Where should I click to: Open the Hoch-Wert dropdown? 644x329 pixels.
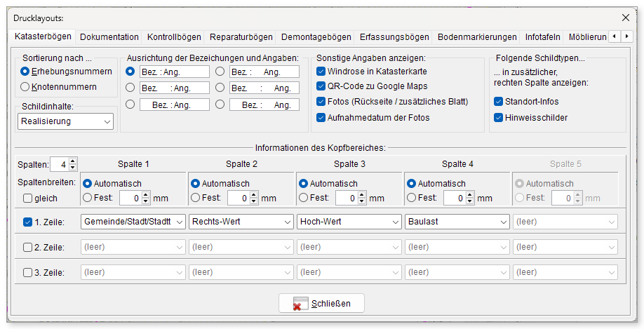349,222
